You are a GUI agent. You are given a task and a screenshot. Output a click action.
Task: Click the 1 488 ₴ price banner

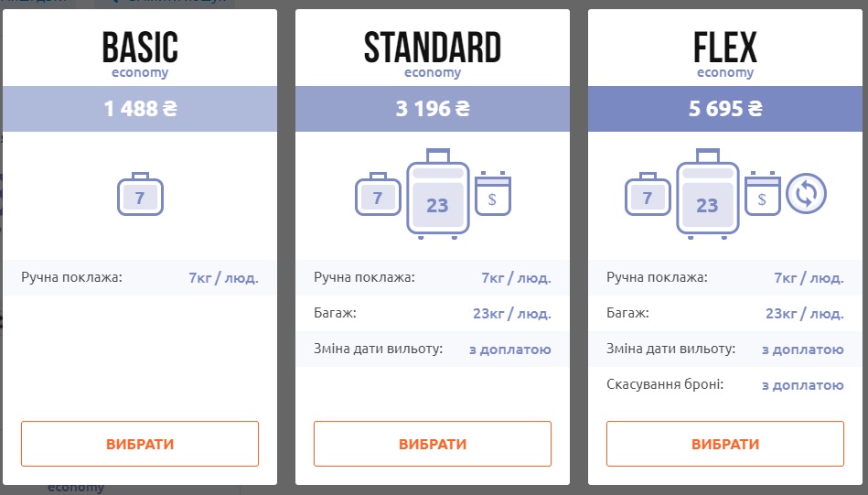tap(140, 109)
